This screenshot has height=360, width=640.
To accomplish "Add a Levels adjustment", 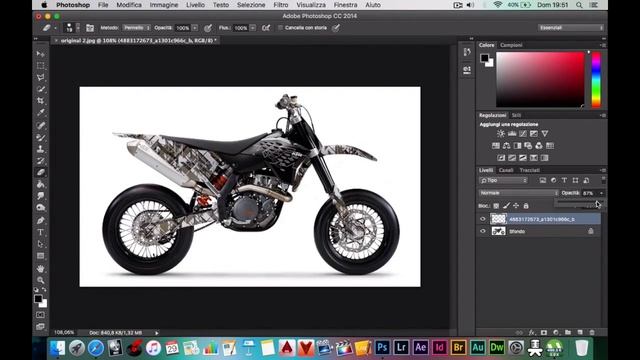I will (x=512, y=133).
